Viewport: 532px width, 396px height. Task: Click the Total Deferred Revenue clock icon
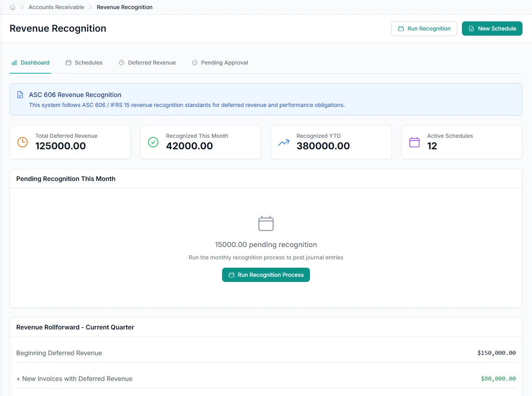[x=23, y=142]
